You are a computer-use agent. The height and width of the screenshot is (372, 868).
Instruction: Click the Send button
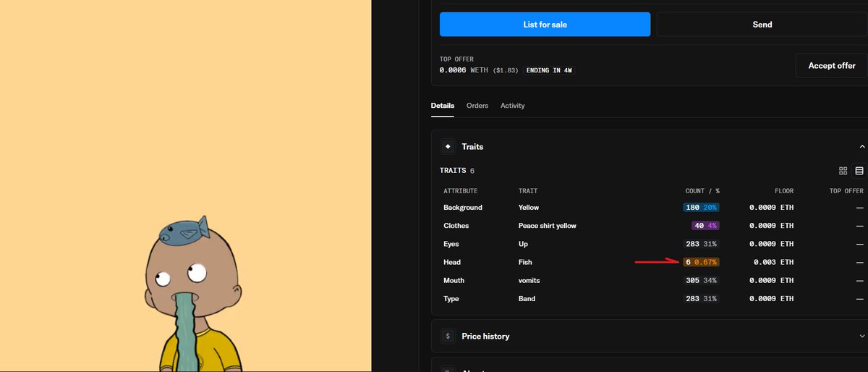[x=762, y=25]
